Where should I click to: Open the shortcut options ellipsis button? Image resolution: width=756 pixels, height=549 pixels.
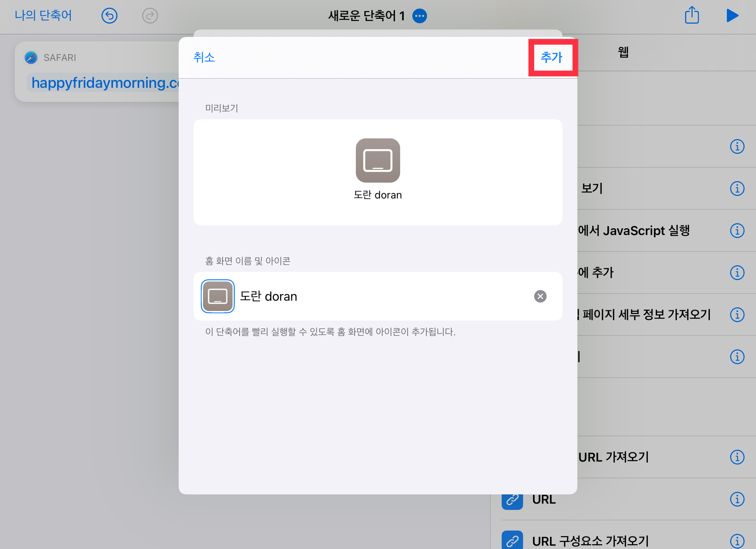[420, 16]
